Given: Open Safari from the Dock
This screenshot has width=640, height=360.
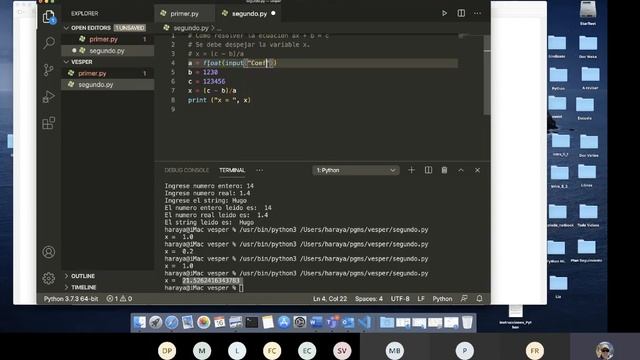Looking at the screenshot, I should click(x=171, y=322).
